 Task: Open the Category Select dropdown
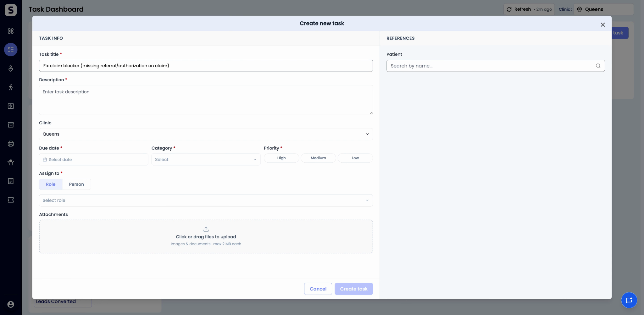pyautogui.click(x=206, y=160)
